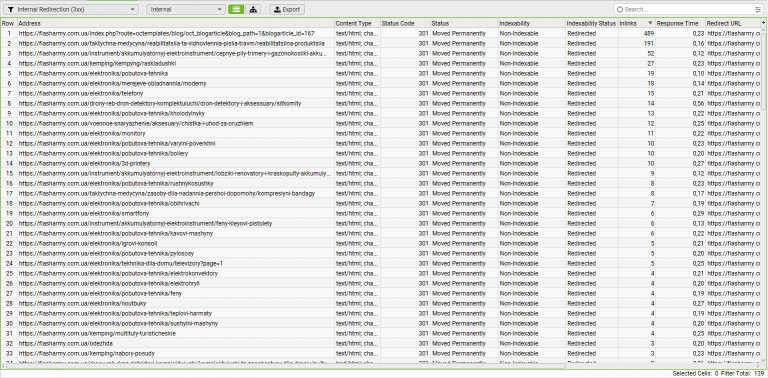The height and width of the screenshot is (378, 768).
Task: Click the Row column header
Action: pyautogui.click(x=9, y=24)
